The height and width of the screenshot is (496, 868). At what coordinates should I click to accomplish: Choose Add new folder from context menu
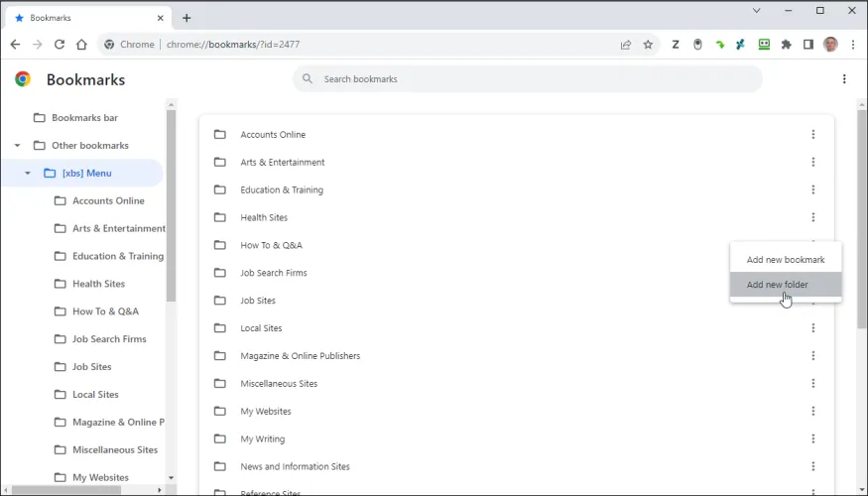(778, 286)
